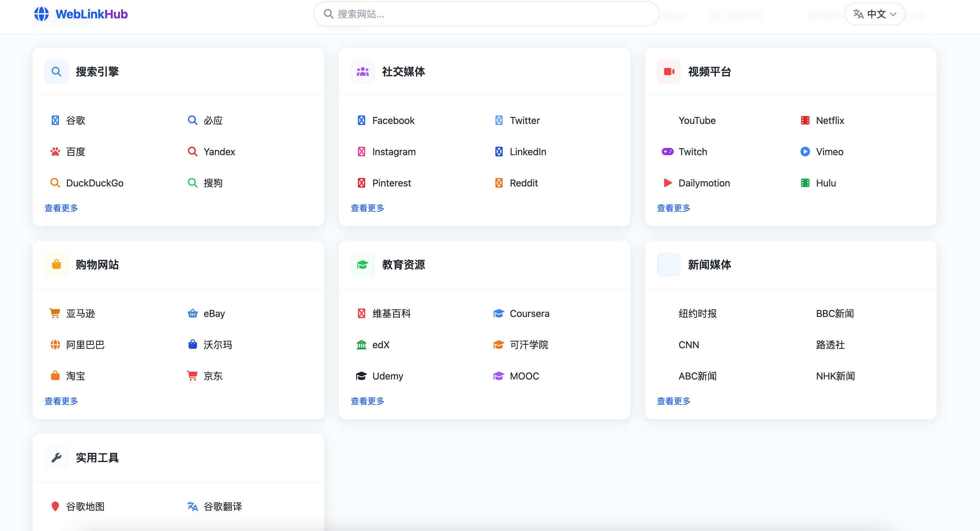Click the 搜索网站 search input field

pos(485,14)
